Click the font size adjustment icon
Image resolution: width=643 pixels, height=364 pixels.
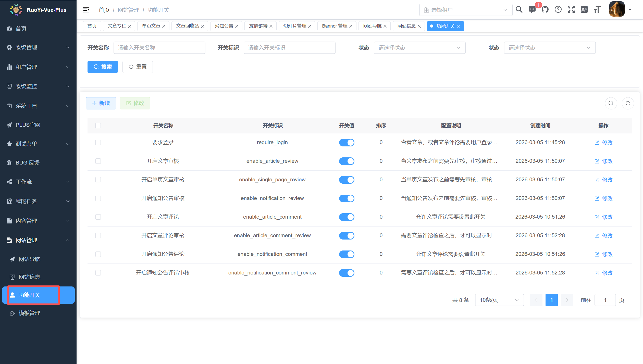click(x=597, y=9)
